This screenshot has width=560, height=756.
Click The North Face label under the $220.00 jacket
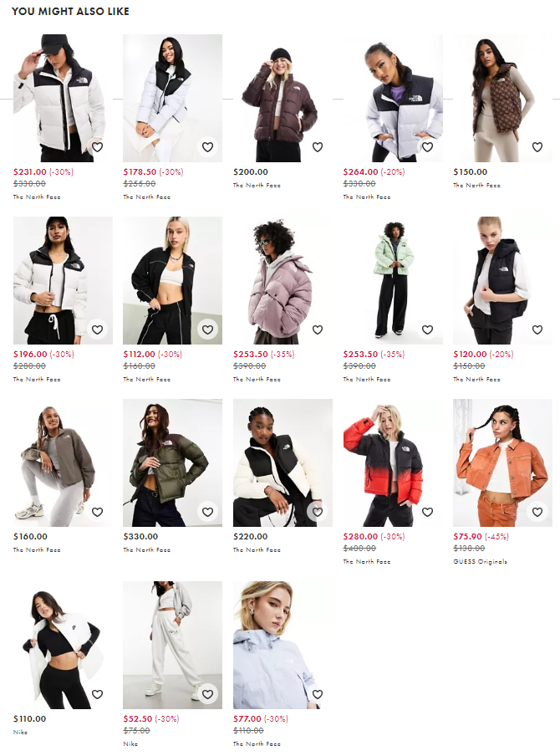click(257, 549)
